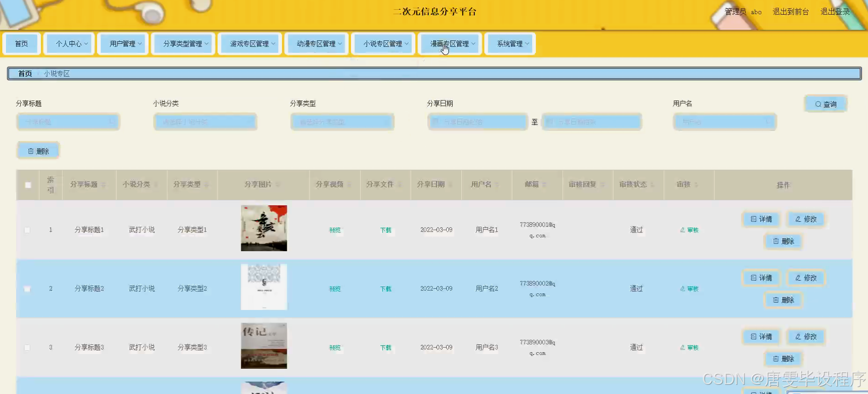Expand the 个人中心 menu
Viewport: 868px width, 394px height.
pyautogui.click(x=69, y=44)
